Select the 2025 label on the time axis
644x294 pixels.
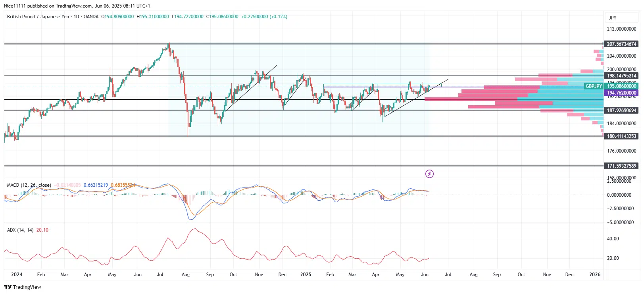click(x=306, y=275)
